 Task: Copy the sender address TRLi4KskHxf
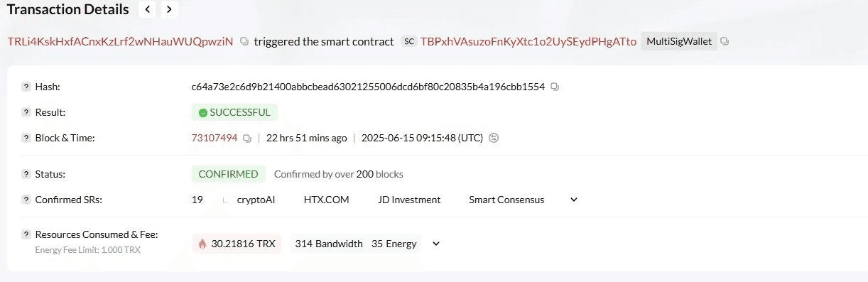(x=244, y=41)
